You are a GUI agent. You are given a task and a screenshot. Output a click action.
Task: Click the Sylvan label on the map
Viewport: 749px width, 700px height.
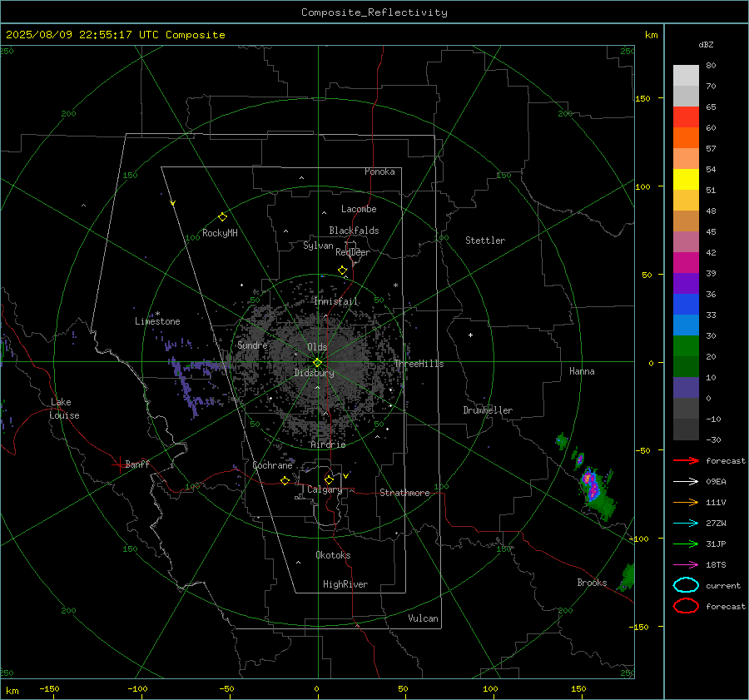[318, 246]
